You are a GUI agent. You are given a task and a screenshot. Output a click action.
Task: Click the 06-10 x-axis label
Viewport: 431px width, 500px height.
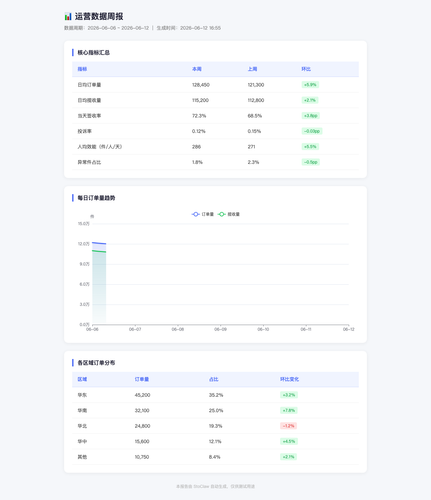263,329
